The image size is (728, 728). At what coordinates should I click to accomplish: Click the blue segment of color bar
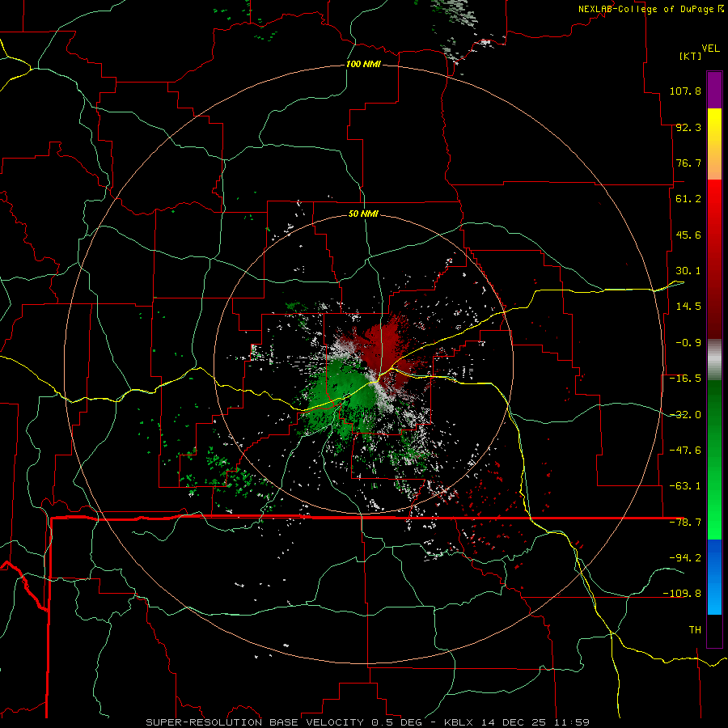(714, 577)
